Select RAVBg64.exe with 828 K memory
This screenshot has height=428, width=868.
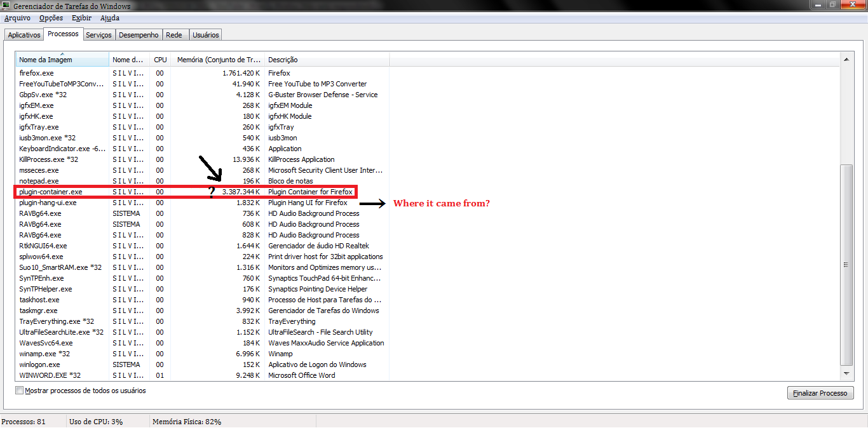tap(203, 235)
